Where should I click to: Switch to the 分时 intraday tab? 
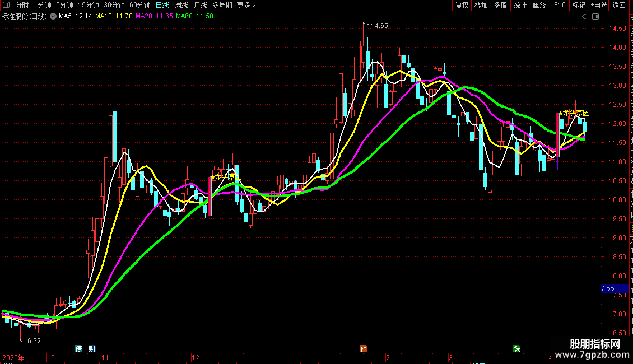[22, 5]
